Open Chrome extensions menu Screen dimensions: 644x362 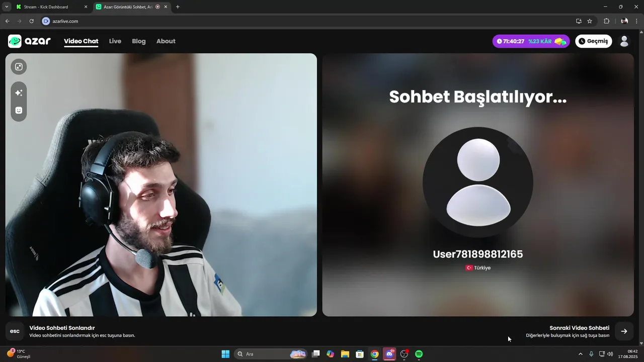pyautogui.click(x=606, y=21)
